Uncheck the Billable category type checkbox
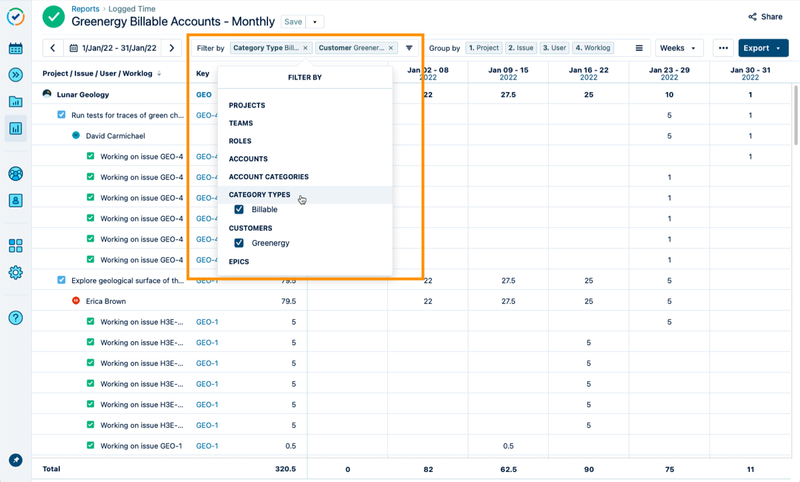The image size is (800, 482). pos(239,210)
